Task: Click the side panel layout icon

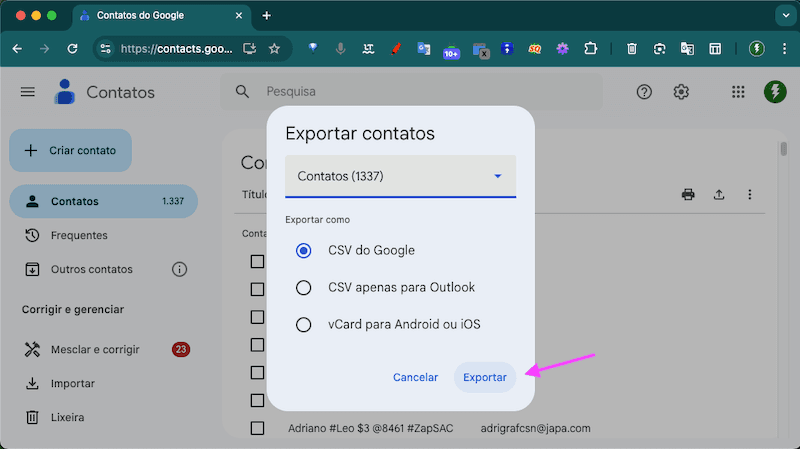Action: click(715, 49)
